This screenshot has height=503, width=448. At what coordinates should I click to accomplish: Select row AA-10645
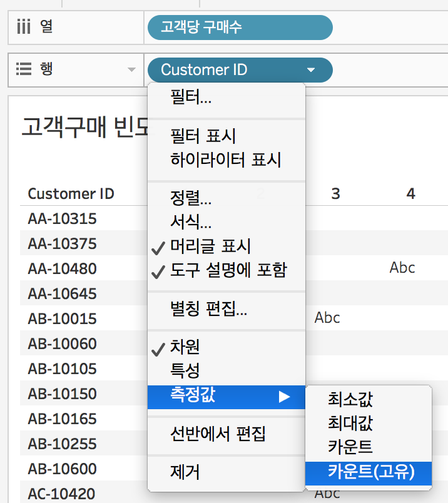coord(63,294)
